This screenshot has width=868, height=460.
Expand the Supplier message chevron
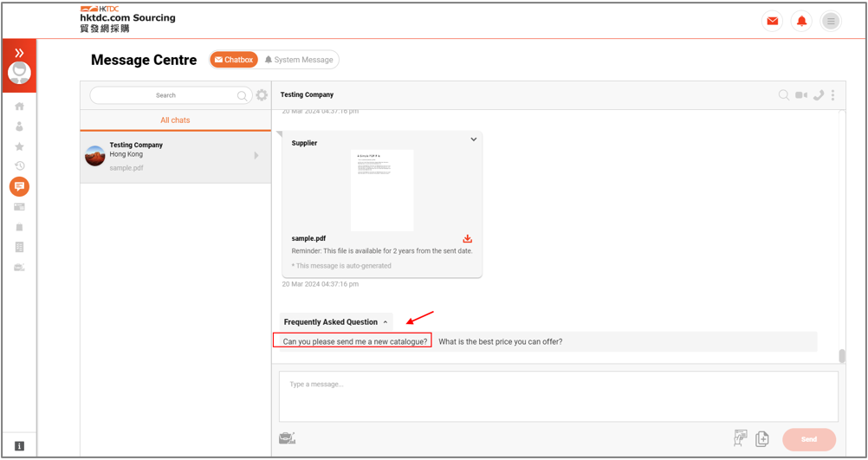474,139
